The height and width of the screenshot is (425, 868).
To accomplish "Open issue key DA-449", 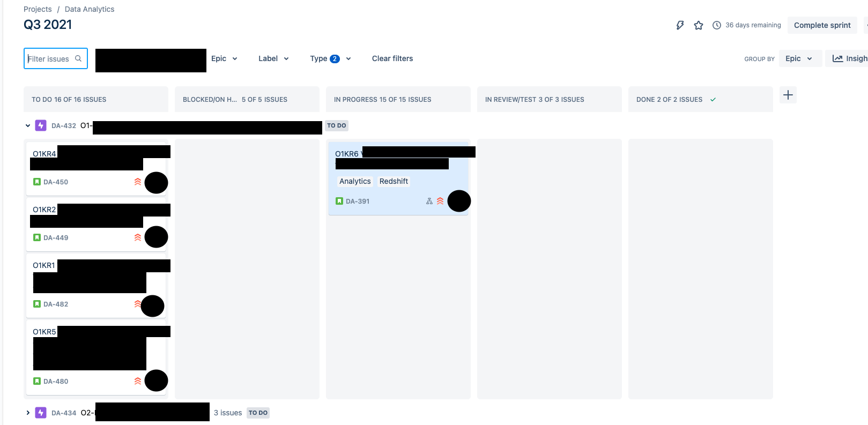I will point(56,237).
